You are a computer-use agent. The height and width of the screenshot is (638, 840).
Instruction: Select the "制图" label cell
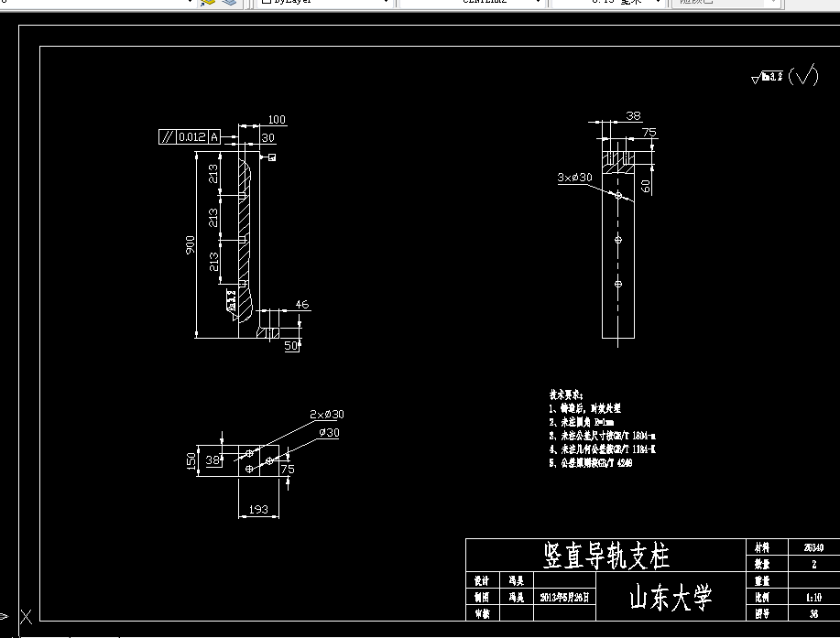(x=483, y=597)
